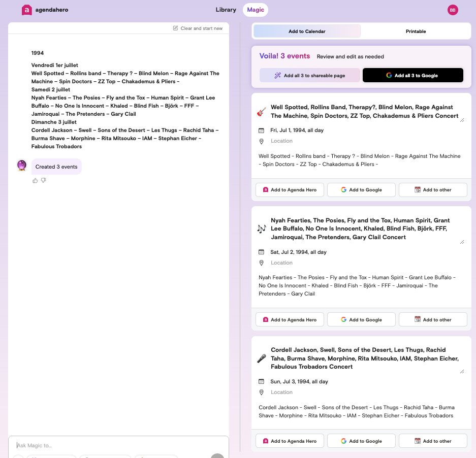Open the Sat, Jul 2, 1994 date picker
The width and height of the screenshot is (476, 458).
[298, 252]
